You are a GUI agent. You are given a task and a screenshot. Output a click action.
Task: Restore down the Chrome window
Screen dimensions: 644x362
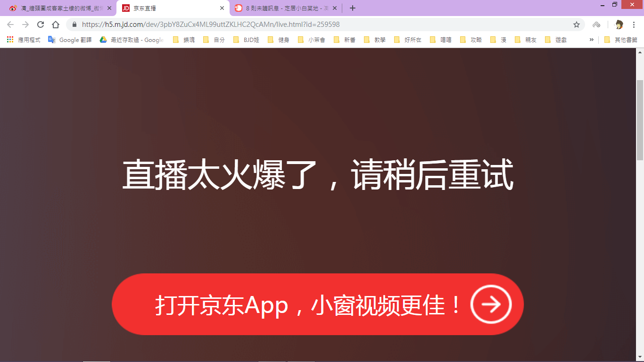pos(614,4)
